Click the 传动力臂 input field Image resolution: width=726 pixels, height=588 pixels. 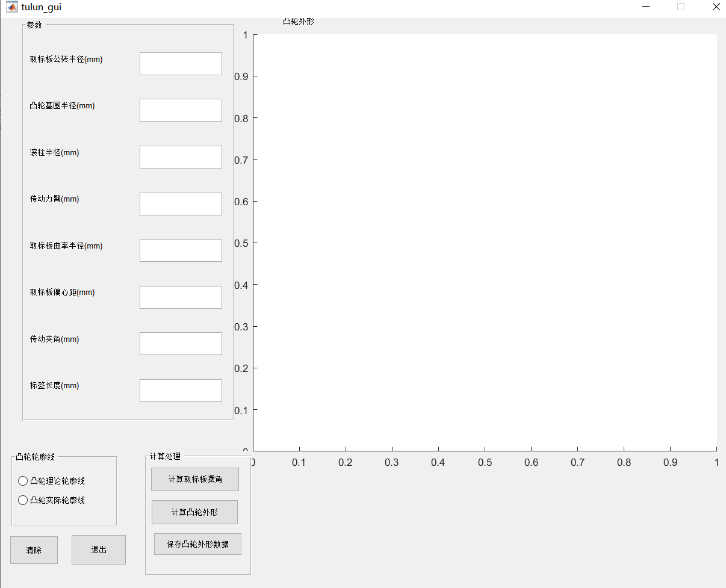[181, 203]
